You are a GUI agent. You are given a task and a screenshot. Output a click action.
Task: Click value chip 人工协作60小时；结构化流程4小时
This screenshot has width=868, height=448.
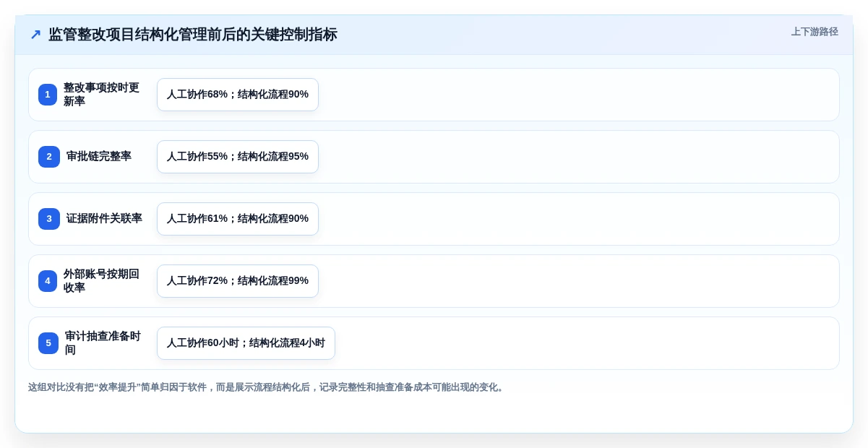pos(246,343)
